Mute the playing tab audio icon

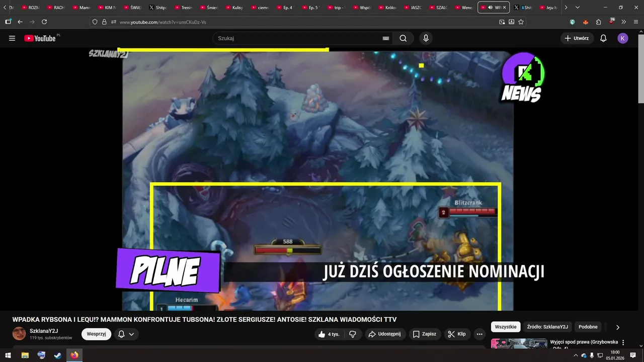tap(490, 8)
